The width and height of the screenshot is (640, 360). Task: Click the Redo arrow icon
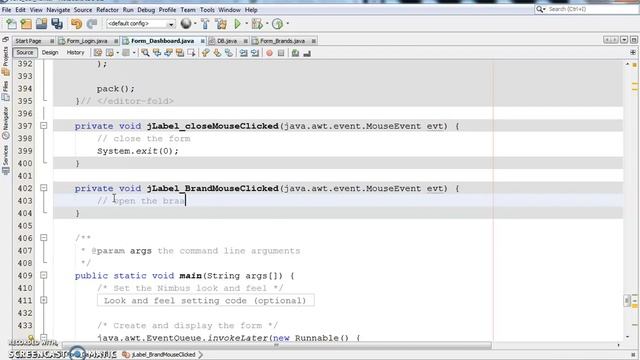pos(92,24)
